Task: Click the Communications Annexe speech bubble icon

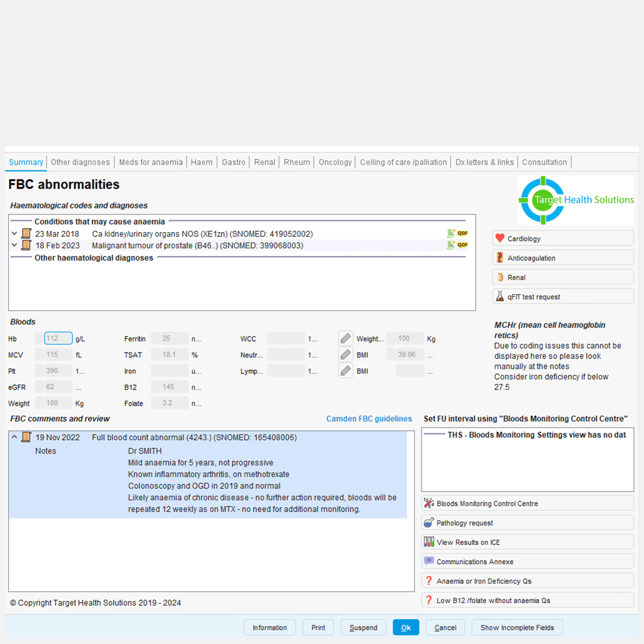Action: [429, 561]
